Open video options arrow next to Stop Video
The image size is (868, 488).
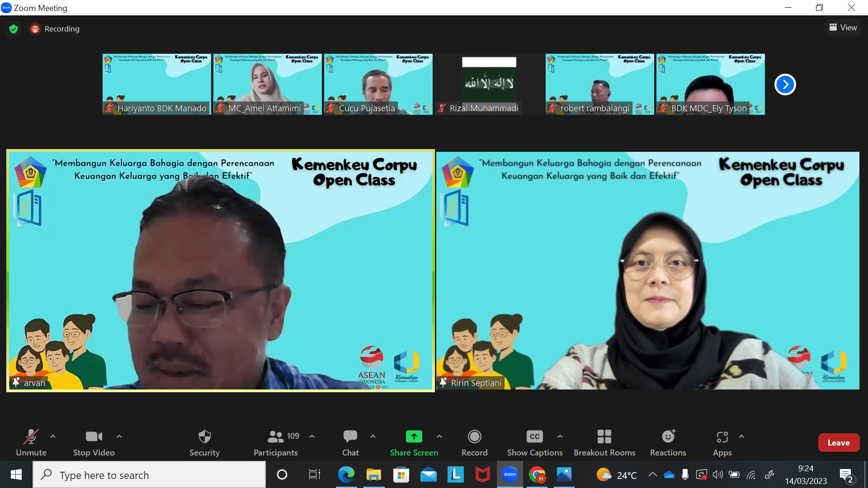pyautogui.click(x=119, y=436)
